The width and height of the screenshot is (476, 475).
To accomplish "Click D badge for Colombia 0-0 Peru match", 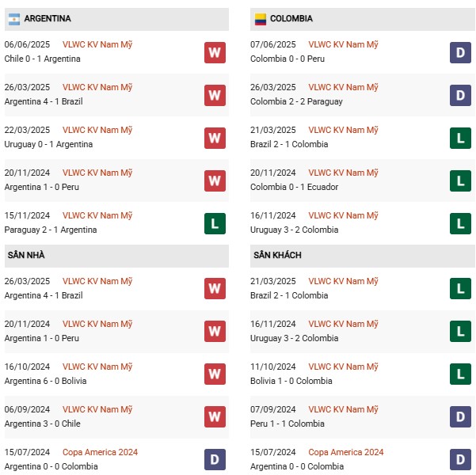I will coord(460,53).
